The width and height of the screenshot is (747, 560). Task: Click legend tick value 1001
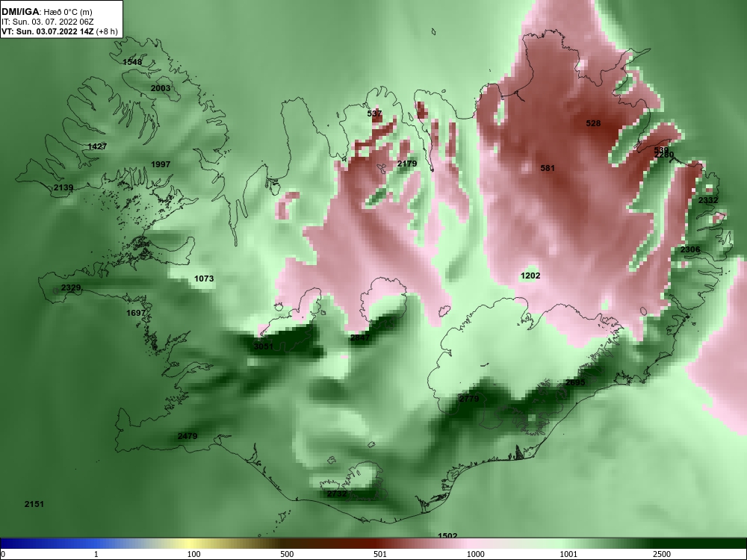[568, 554]
